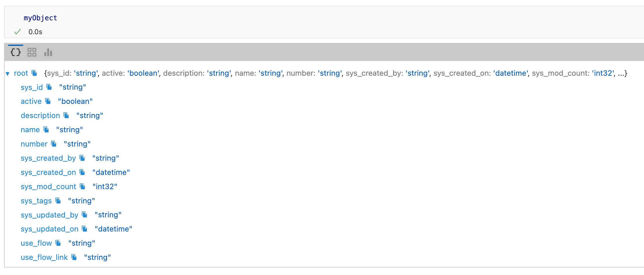This screenshot has width=644, height=275.
Task: Click the green execution success checkmark
Action: (x=17, y=32)
